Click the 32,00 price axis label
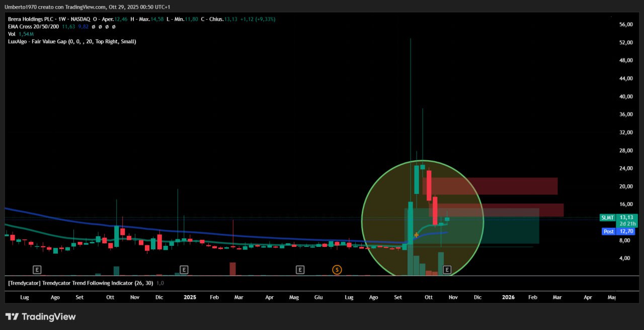This screenshot has width=644, height=330. point(626,133)
